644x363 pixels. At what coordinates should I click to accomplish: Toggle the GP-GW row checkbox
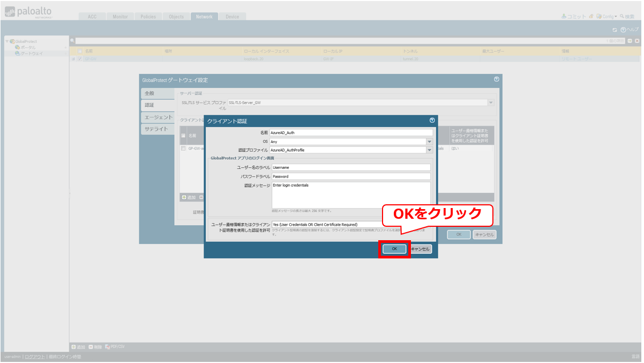coord(80,58)
